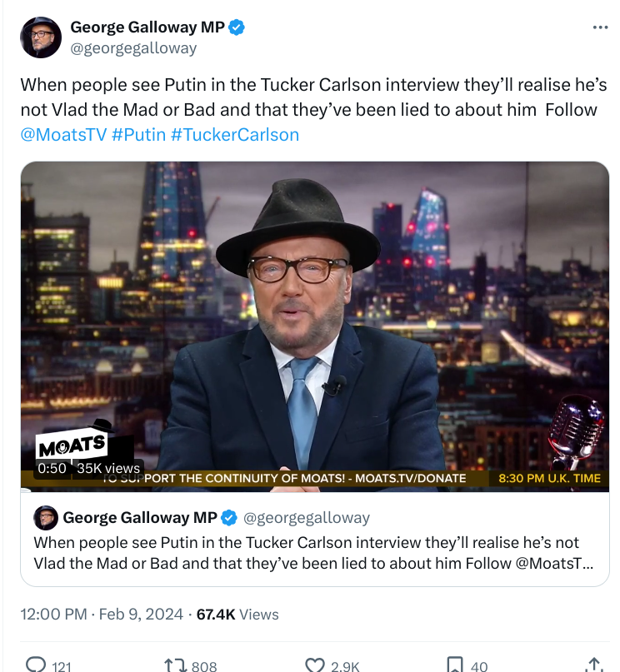Click small avatar in quoted tweet
Viewport: 620px width, 672px height.
(46, 518)
